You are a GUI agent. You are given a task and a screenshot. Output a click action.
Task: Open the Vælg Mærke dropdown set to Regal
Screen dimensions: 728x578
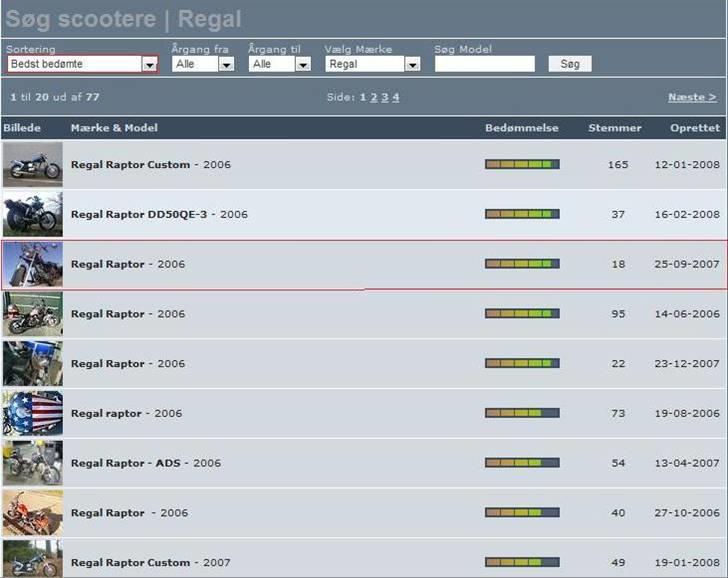tap(373, 64)
